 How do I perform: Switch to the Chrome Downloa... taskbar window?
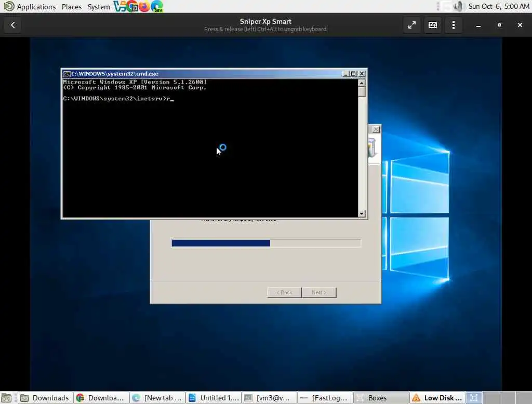point(101,398)
